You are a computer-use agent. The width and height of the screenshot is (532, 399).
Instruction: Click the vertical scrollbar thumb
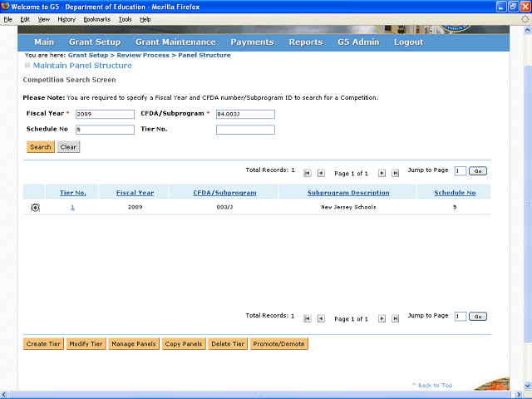[x=527, y=204]
